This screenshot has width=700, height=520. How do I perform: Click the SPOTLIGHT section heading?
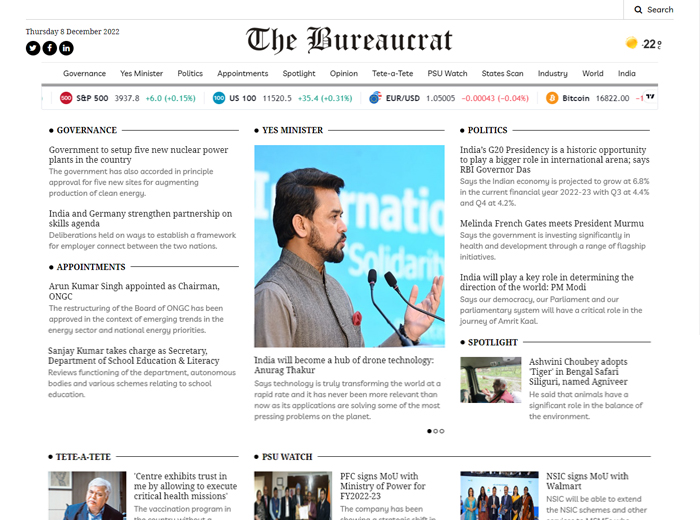(x=493, y=342)
